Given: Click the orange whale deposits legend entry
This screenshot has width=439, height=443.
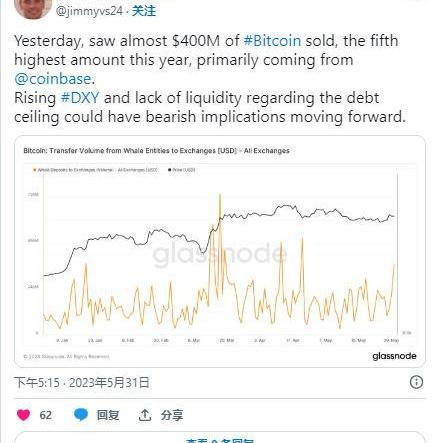Looking at the screenshot, I should coord(95,170).
